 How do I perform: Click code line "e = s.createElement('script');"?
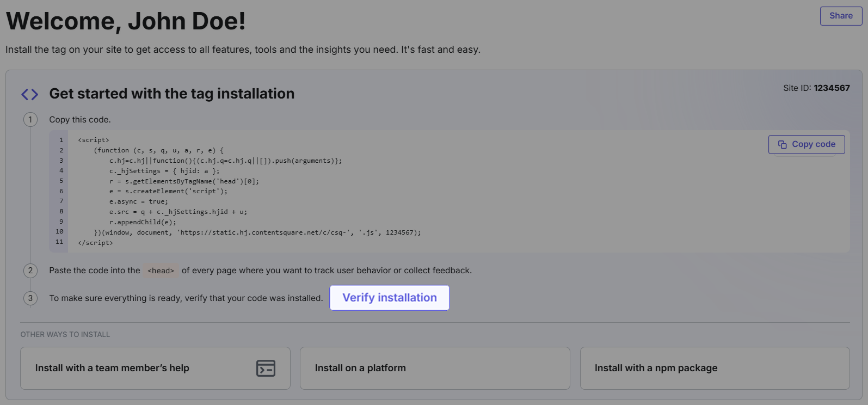[168, 191]
